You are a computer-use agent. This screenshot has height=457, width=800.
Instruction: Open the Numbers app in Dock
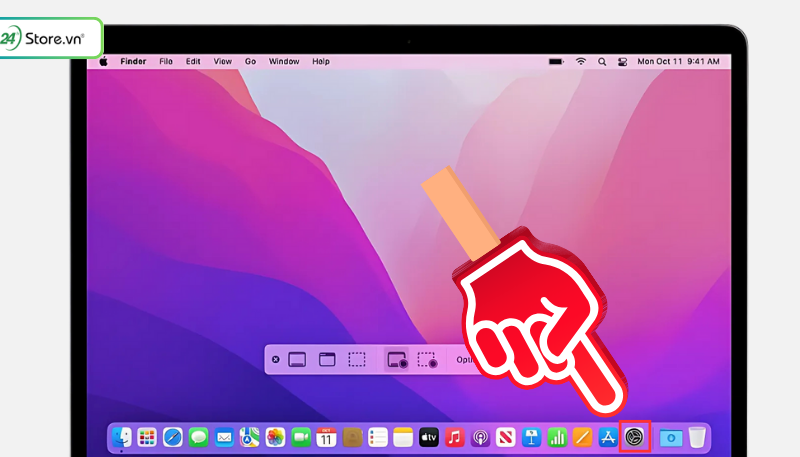(557, 437)
